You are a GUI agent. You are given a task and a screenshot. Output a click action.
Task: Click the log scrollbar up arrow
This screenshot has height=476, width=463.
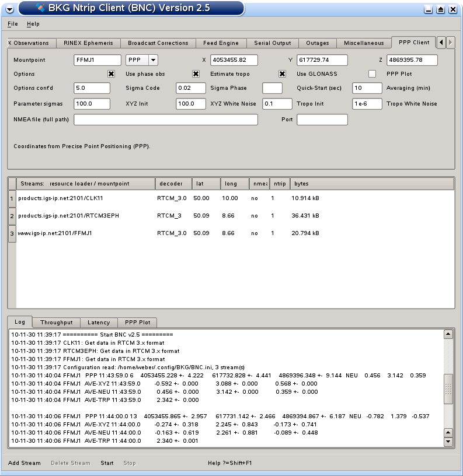(448, 334)
